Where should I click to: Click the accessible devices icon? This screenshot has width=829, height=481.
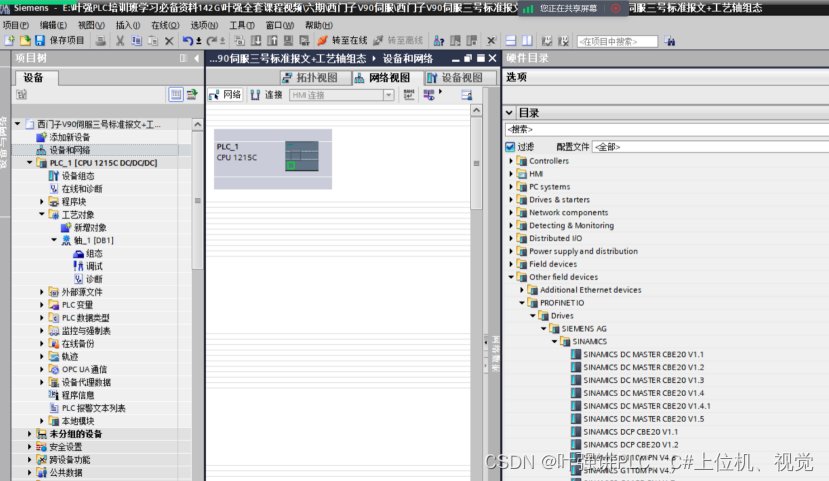(x=439, y=40)
